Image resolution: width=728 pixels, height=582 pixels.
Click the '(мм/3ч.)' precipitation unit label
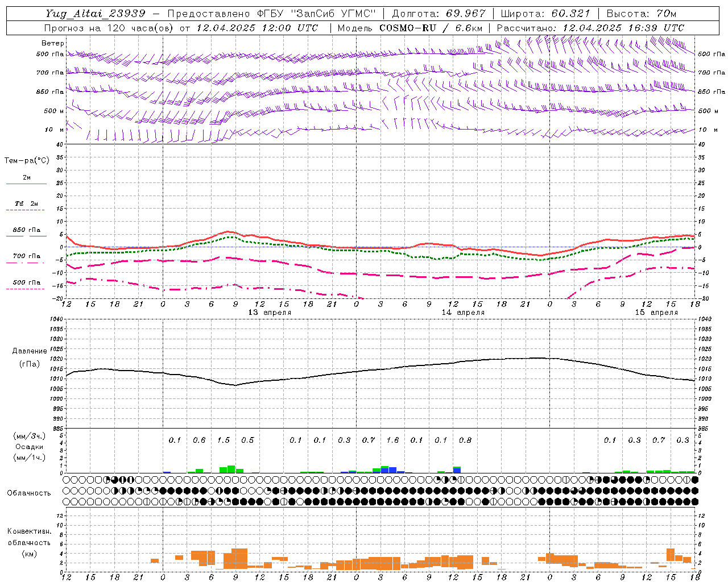(x=29, y=436)
